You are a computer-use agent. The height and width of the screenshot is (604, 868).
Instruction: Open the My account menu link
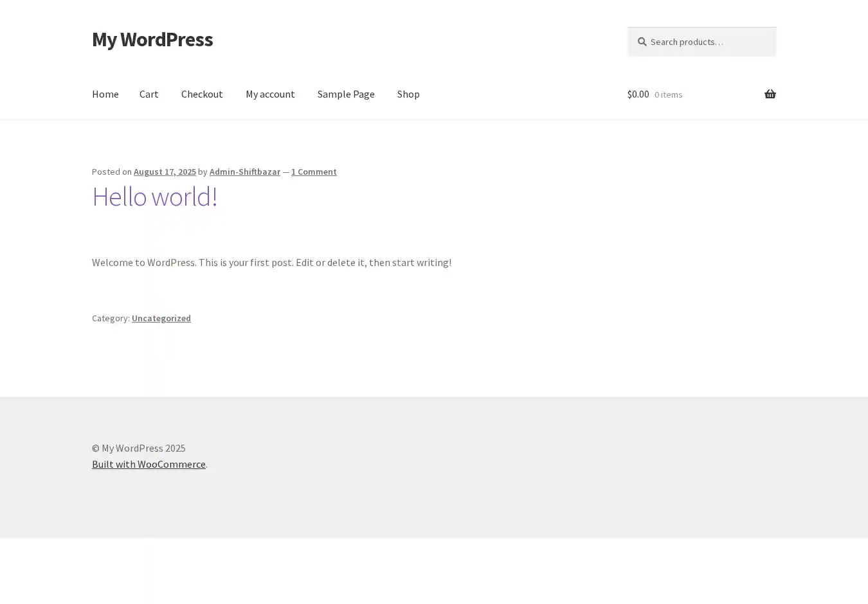(x=270, y=94)
